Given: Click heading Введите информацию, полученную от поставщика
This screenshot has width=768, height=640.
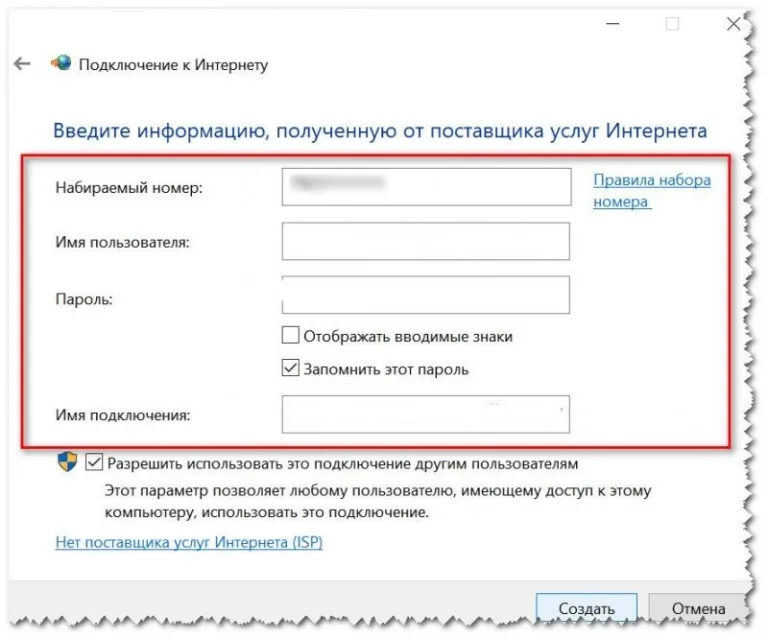Looking at the screenshot, I should 380,131.
